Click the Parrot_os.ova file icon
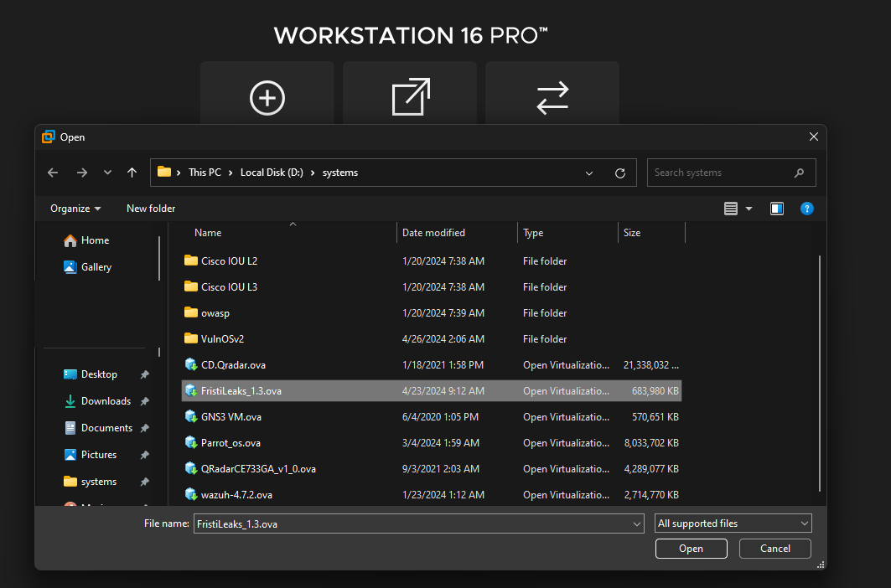891x588 pixels. click(x=191, y=442)
